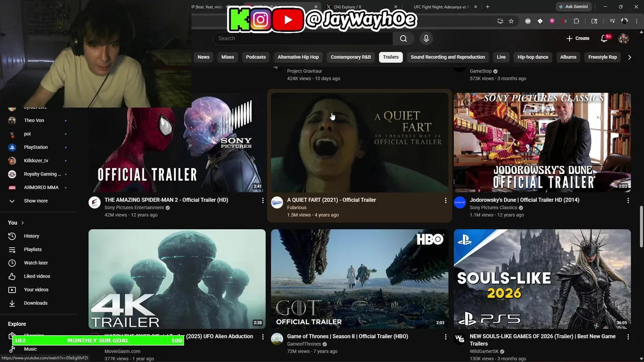Select the Freestyle Rap chip

(602, 57)
